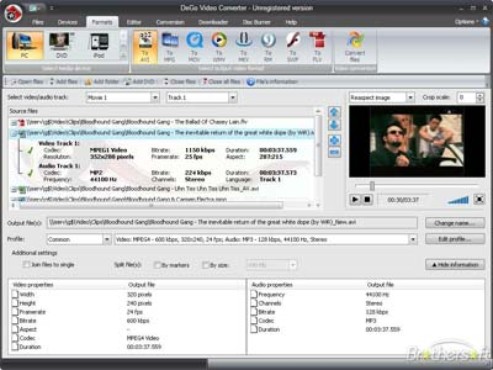This screenshot has height=370, width=493.
Task: Click the expand-all icon beside the source list
Action: pyautogui.click(x=335, y=140)
